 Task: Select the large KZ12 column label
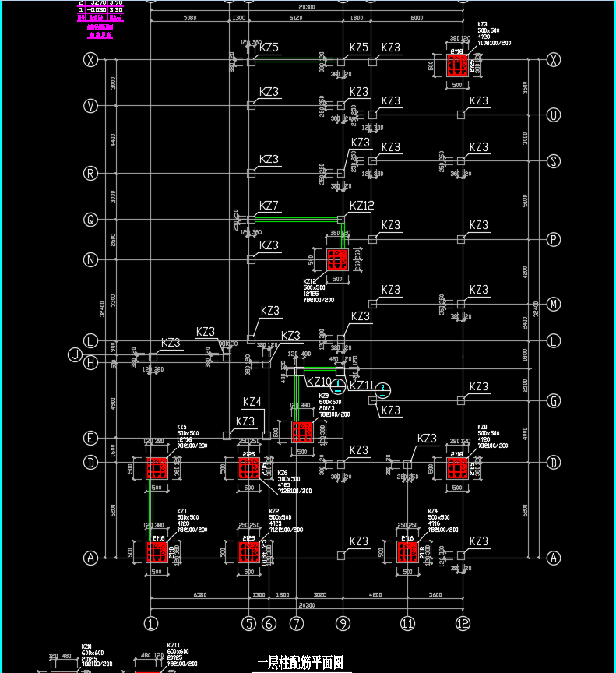tap(361, 206)
